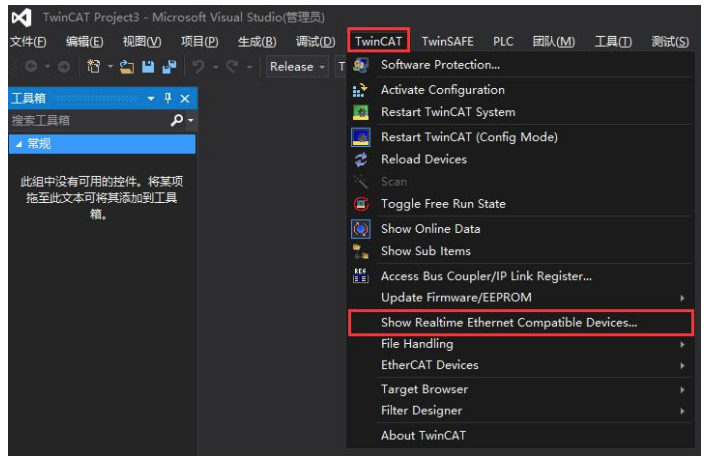The width and height of the screenshot is (704, 460).
Task: Collapse the 常规 toolbox group
Action: [x=18, y=144]
